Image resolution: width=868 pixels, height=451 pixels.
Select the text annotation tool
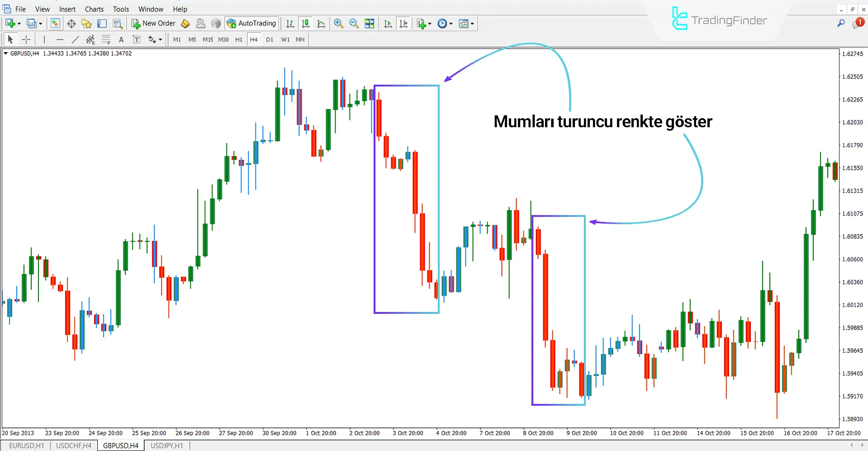click(x=121, y=39)
